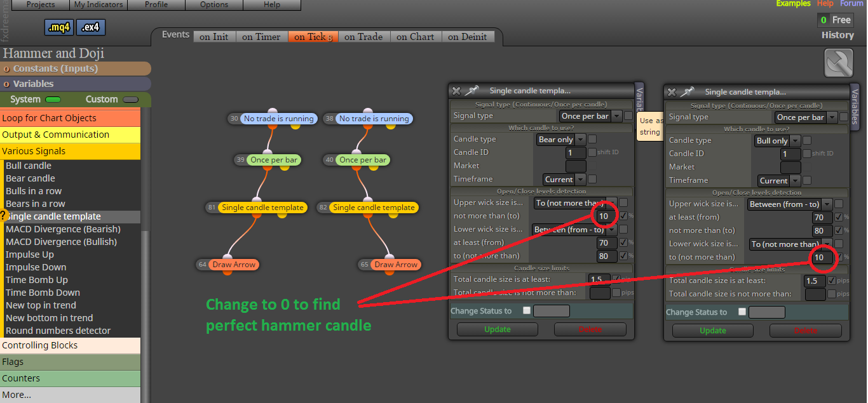868x403 pixels.
Task: Switch to the on Deinit events tab
Action: [x=467, y=37]
